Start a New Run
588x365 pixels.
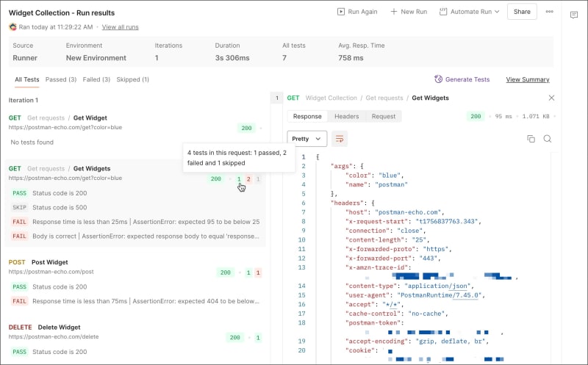coord(409,12)
